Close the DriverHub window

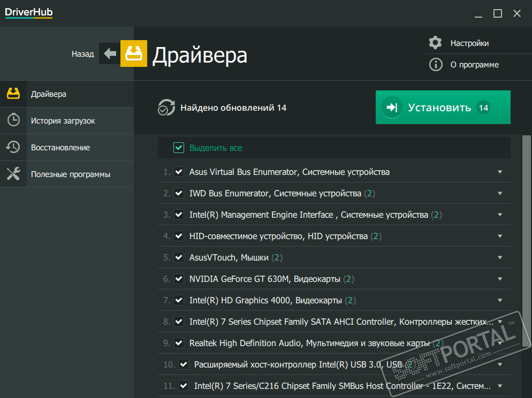516,13
